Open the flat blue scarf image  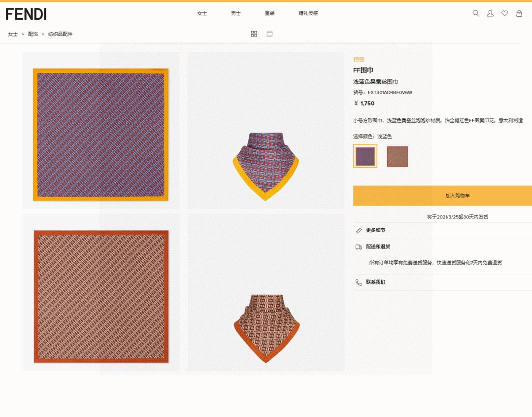tap(100, 135)
